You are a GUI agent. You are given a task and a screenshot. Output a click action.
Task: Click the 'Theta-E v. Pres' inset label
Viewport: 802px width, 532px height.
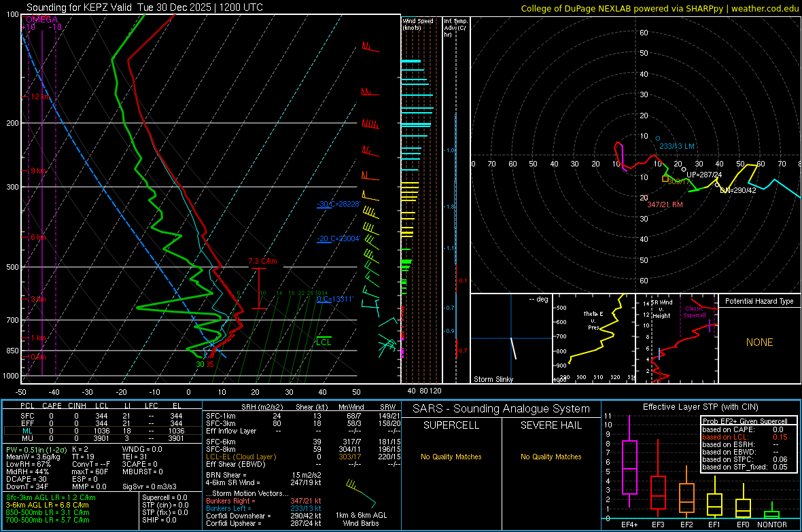tap(593, 321)
